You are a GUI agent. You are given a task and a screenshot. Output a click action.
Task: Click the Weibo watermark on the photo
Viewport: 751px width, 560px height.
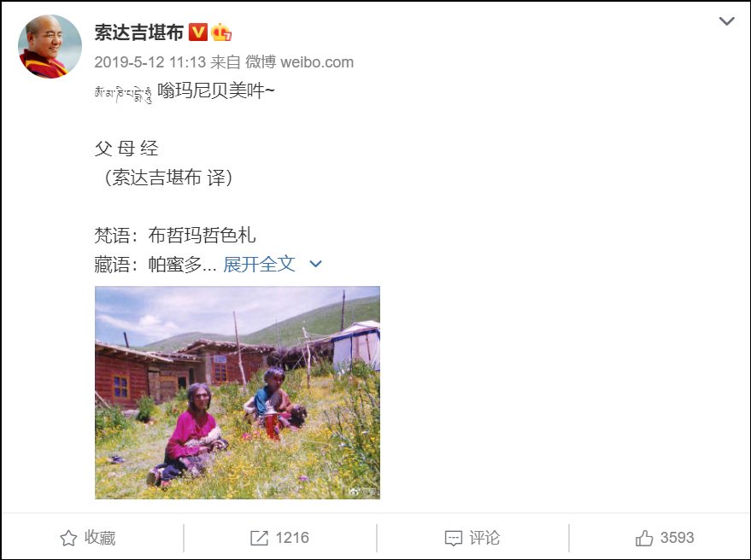click(363, 492)
